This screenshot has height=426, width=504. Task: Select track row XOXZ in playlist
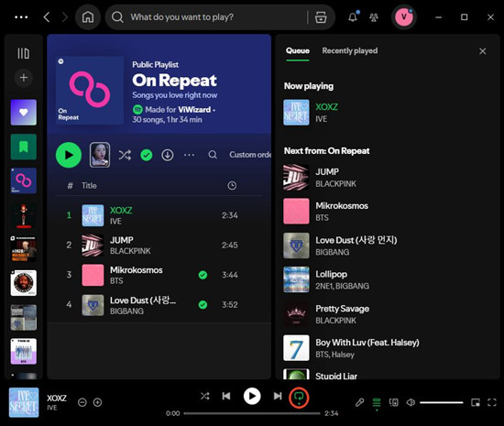click(159, 215)
